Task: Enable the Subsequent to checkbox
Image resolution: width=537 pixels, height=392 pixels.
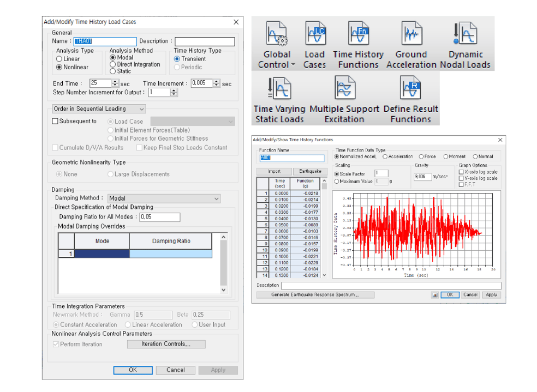Action: [55, 121]
